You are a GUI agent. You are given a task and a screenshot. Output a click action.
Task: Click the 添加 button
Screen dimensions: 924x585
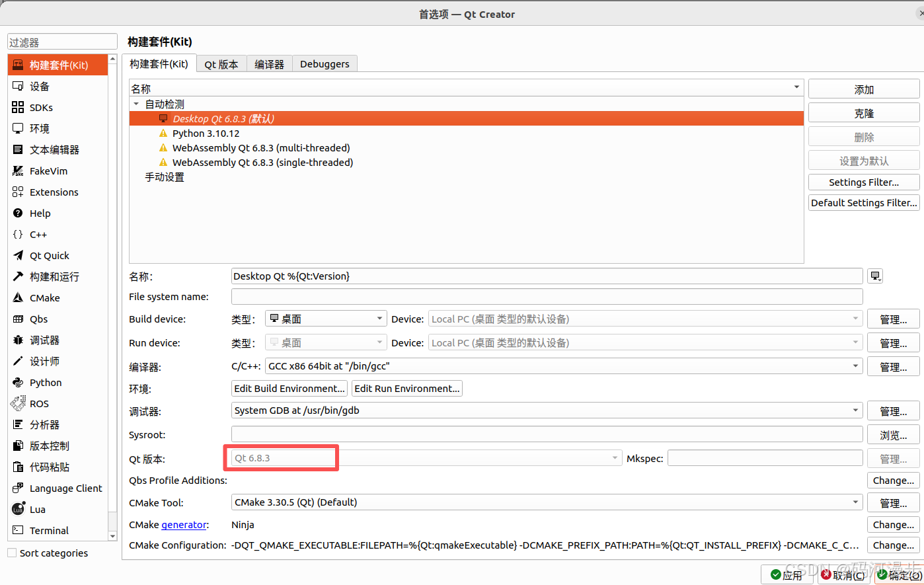coord(864,89)
